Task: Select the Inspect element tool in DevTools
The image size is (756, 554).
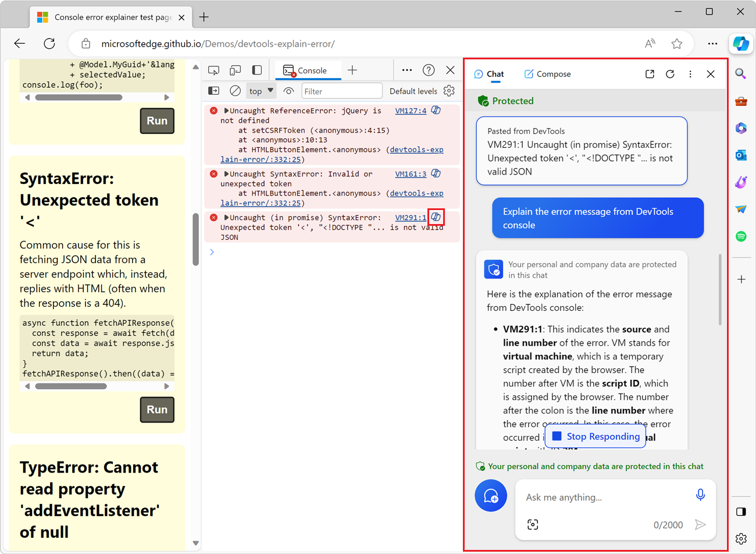Action: point(213,69)
